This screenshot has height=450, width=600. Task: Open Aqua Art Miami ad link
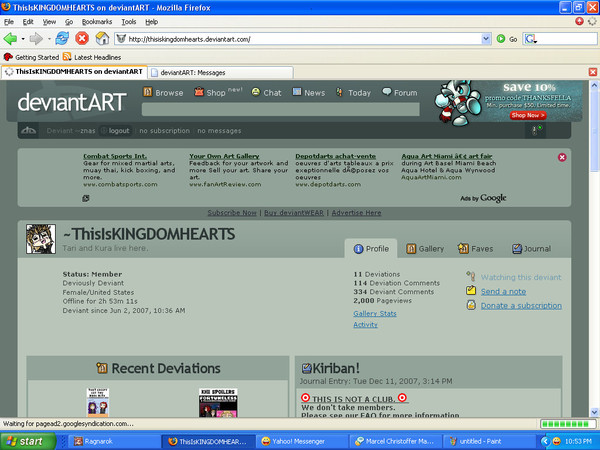click(447, 156)
